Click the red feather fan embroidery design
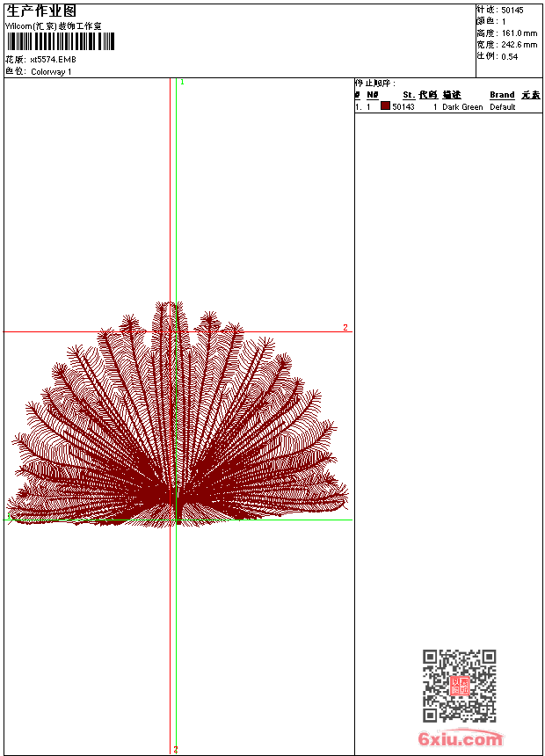545x756 pixels. click(176, 422)
